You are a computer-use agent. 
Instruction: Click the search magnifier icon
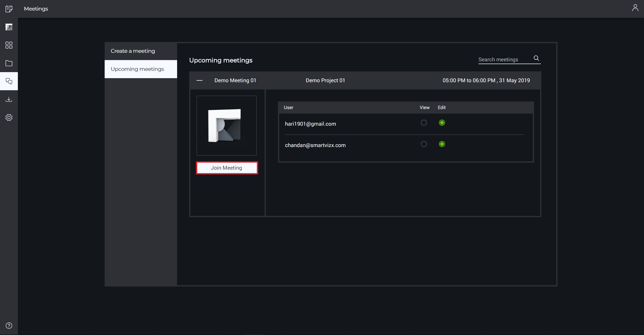(536, 58)
